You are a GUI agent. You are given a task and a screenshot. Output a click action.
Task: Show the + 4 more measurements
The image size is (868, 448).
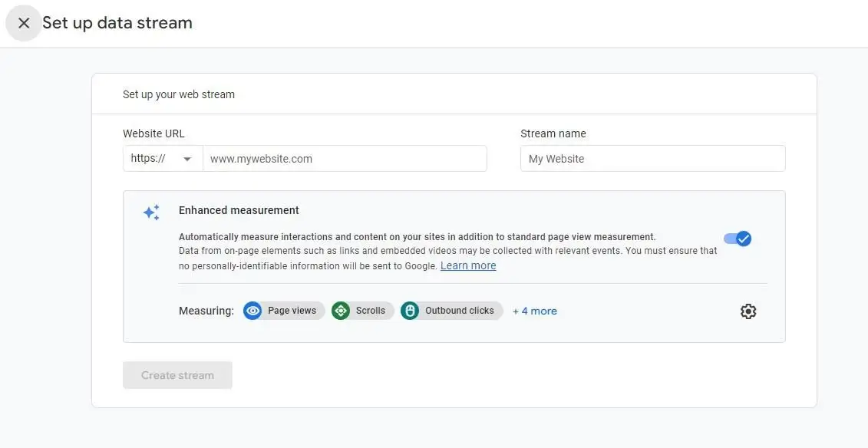pyautogui.click(x=535, y=311)
